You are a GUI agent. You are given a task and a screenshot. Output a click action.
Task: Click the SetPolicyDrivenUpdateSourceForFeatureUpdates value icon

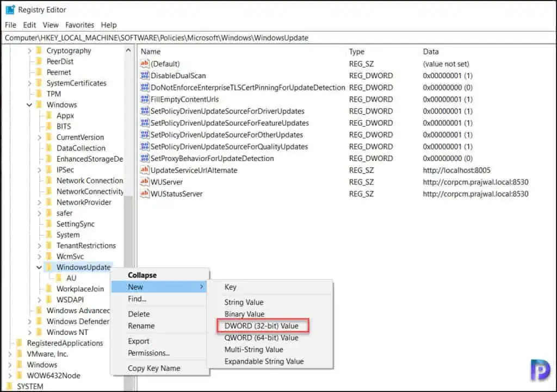145,123
